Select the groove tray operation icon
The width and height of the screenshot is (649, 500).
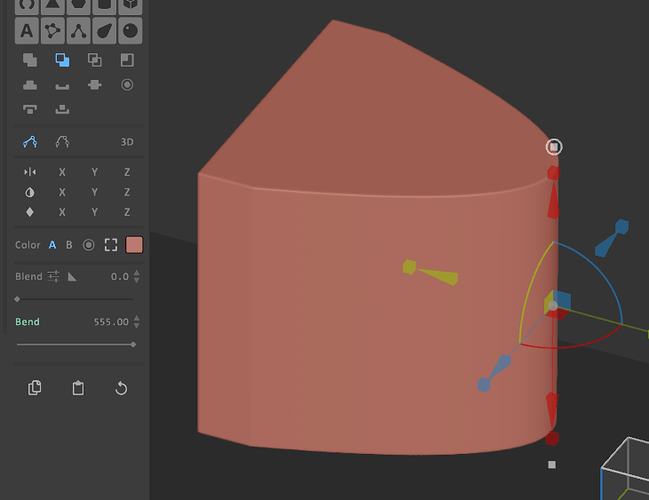(x=62, y=86)
